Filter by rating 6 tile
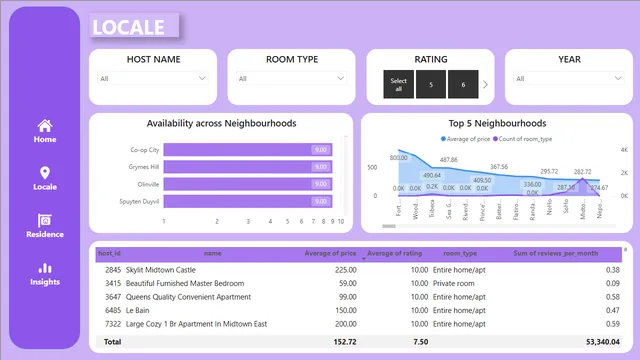Screen dimensions: 640x360 click(x=463, y=84)
